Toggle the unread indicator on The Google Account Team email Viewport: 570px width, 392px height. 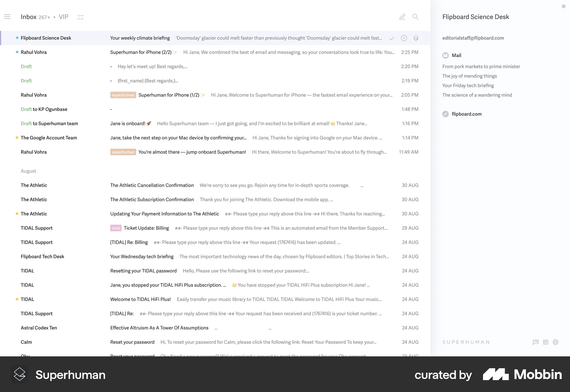[17, 137]
